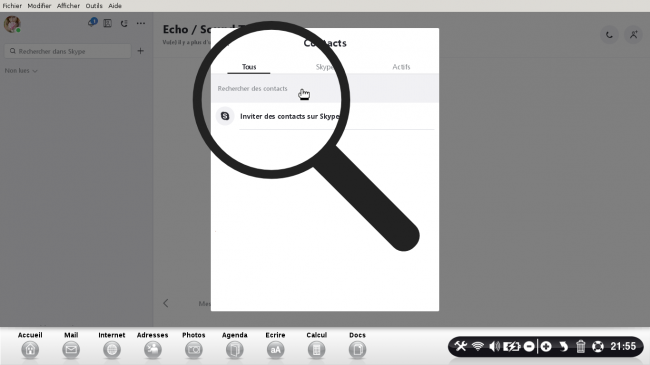The image size is (650, 365).
Task: Open the Ecrire writing app
Action: pyautogui.click(x=275, y=350)
